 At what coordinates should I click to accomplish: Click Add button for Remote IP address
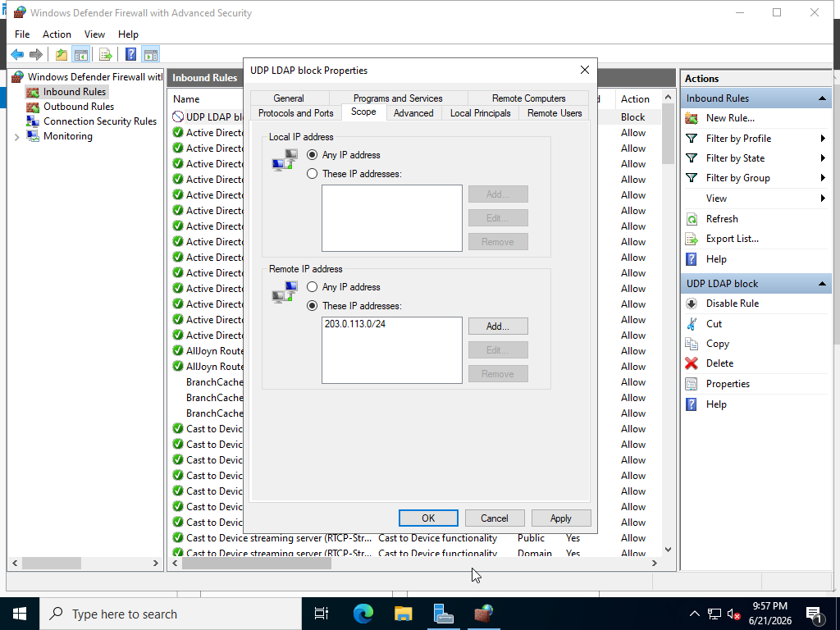click(x=498, y=326)
